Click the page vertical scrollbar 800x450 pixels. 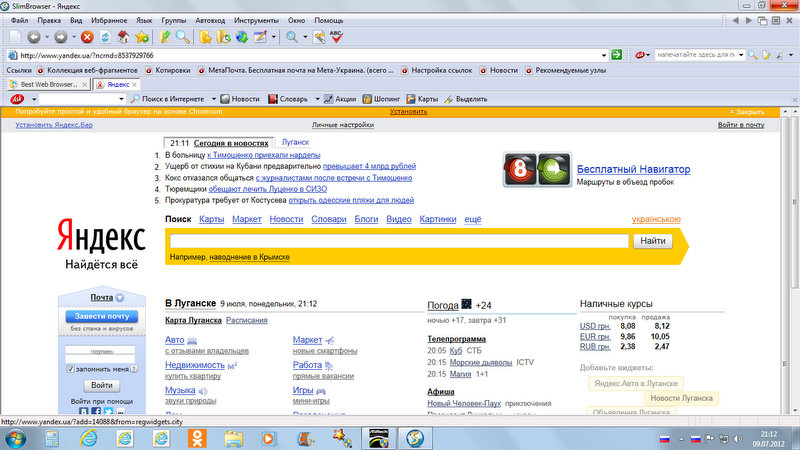pos(795,204)
